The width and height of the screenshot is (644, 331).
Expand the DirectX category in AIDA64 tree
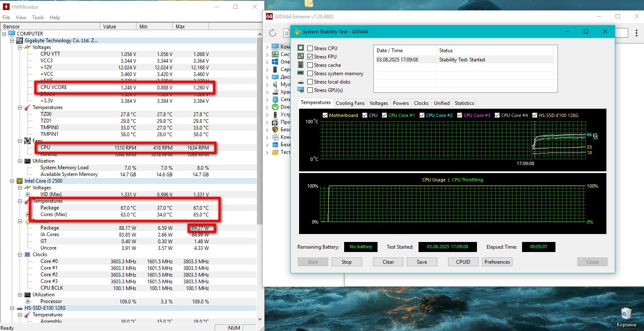[x=267, y=107]
